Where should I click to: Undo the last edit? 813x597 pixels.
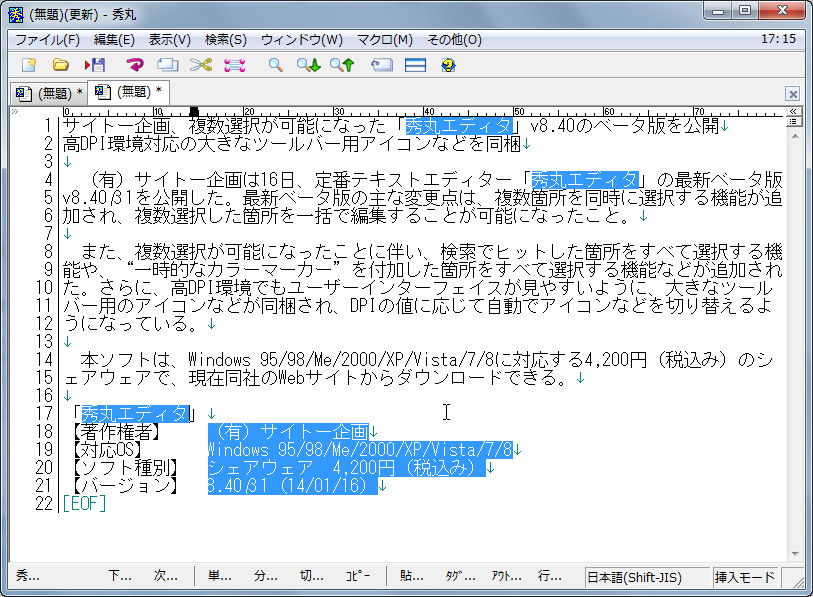[133, 64]
